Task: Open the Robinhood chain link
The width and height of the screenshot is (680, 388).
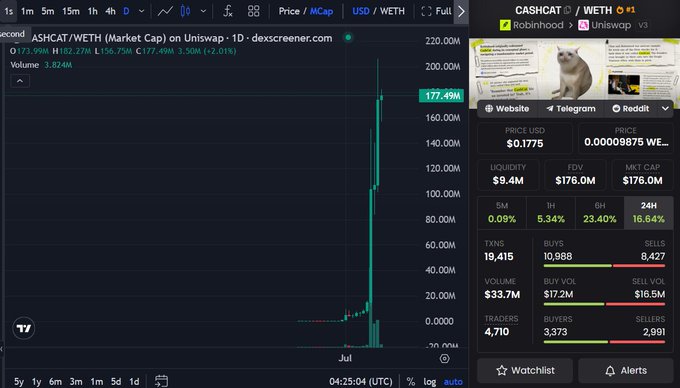Action: click(532, 25)
